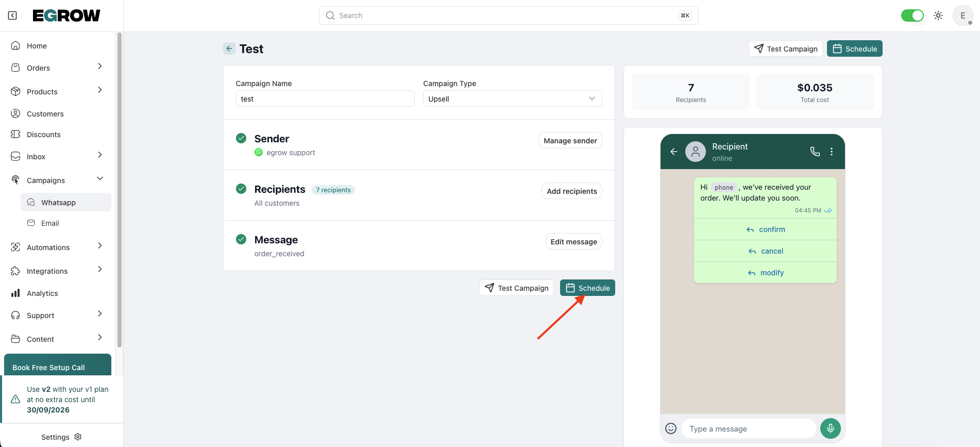Click the phone call icon in preview

point(815,152)
